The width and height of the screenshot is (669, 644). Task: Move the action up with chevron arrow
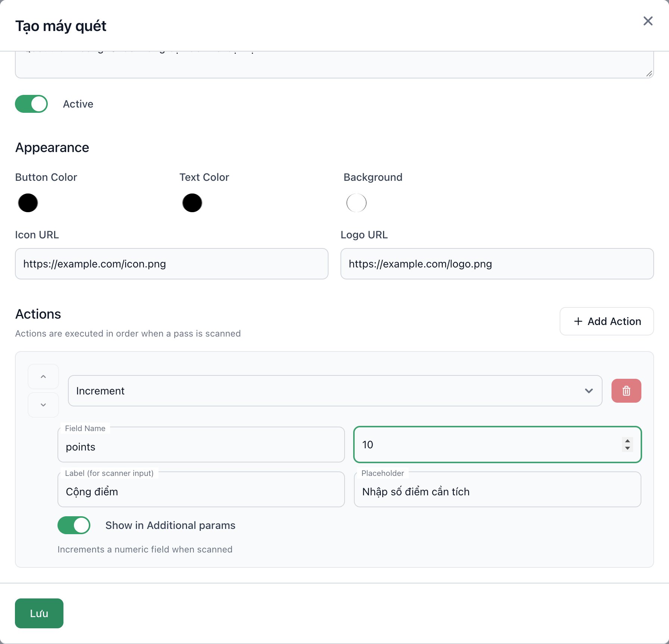[43, 377]
